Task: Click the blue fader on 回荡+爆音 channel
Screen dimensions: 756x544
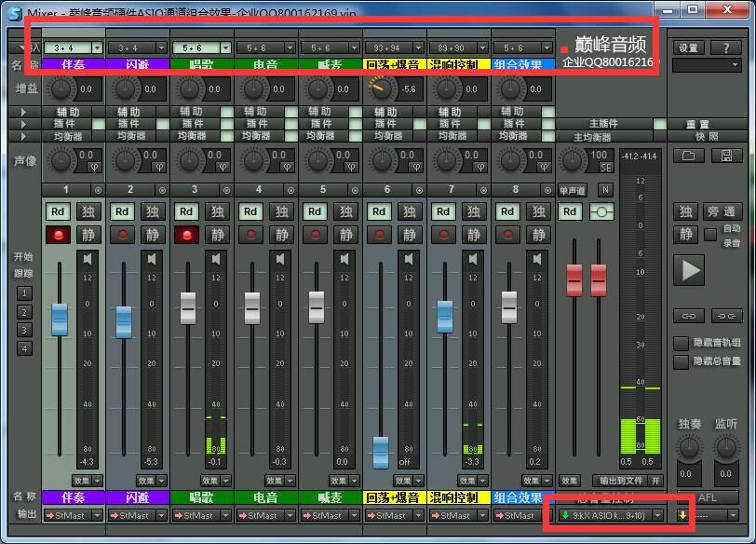Action: (x=381, y=453)
